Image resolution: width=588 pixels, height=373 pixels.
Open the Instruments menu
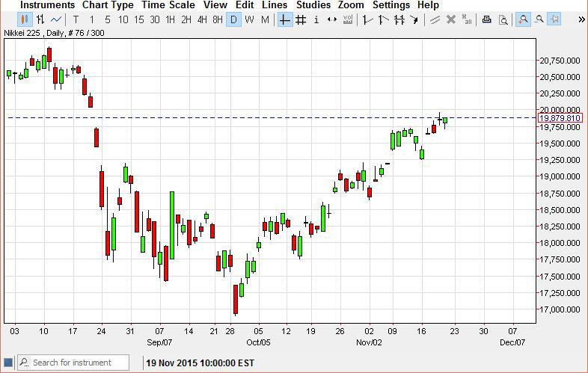[x=47, y=5]
